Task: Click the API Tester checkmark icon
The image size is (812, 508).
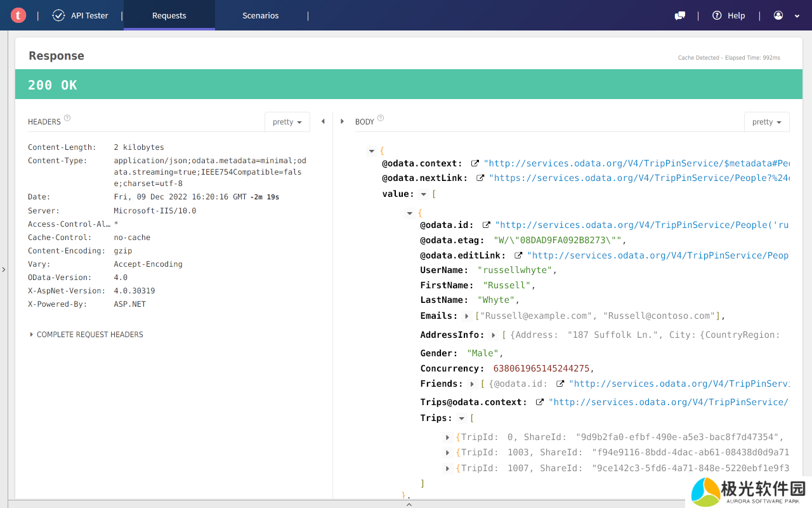Action: click(58, 15)
